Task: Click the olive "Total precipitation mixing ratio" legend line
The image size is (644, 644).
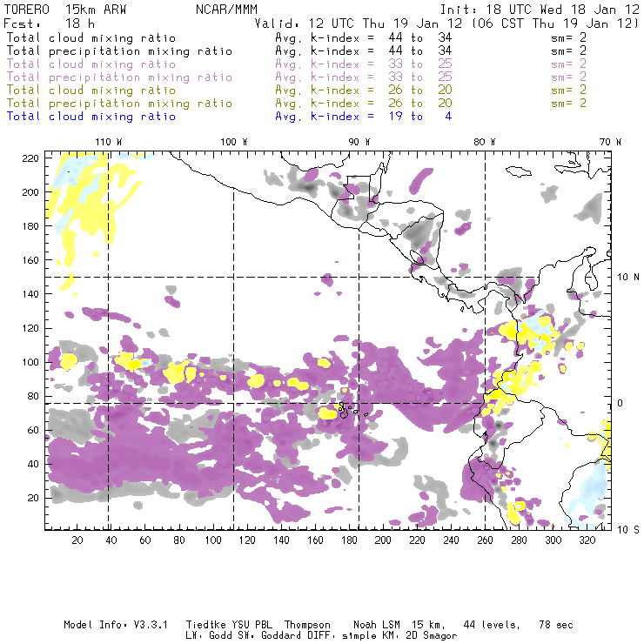Action: (119, 103)
